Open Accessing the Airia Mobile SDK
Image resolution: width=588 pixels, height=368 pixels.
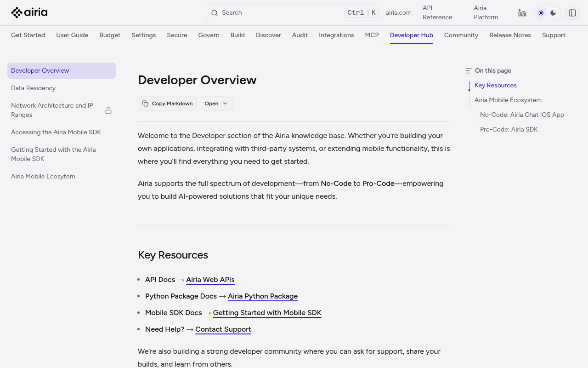(x=62, y=132)
